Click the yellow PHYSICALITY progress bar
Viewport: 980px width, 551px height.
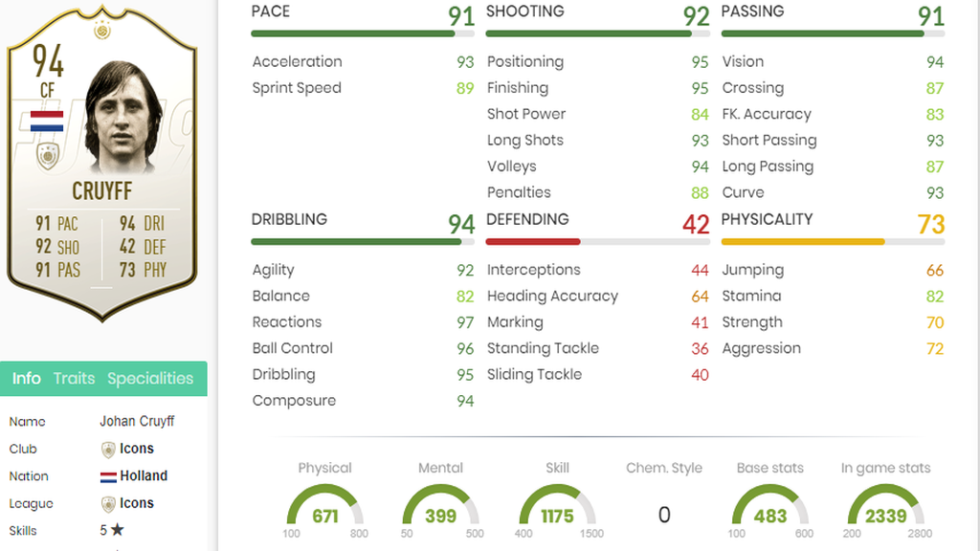pyautogui.click(x=834, y=242)
